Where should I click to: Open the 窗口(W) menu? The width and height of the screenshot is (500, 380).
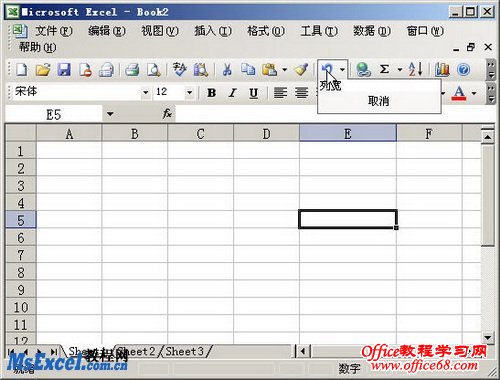pyautogui.click(x=425, y=31)
